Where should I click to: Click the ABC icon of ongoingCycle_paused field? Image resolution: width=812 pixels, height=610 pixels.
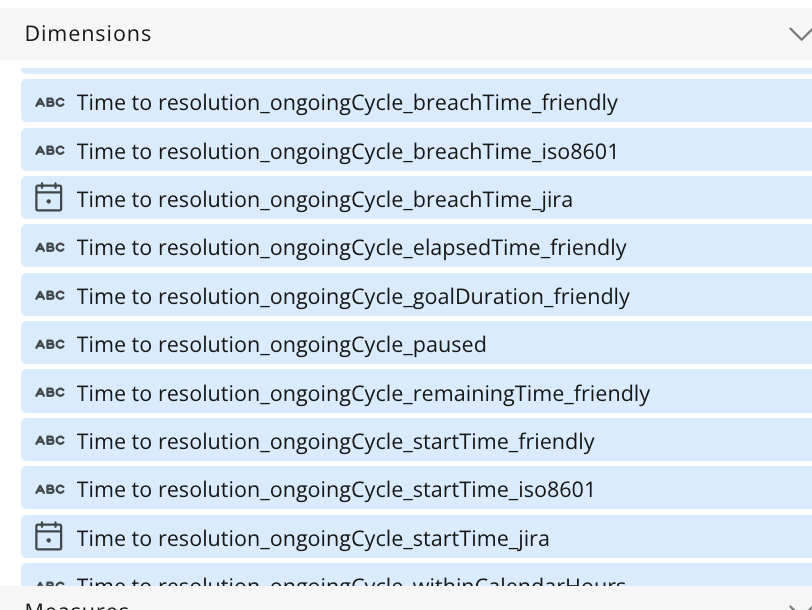pos(50,344)
